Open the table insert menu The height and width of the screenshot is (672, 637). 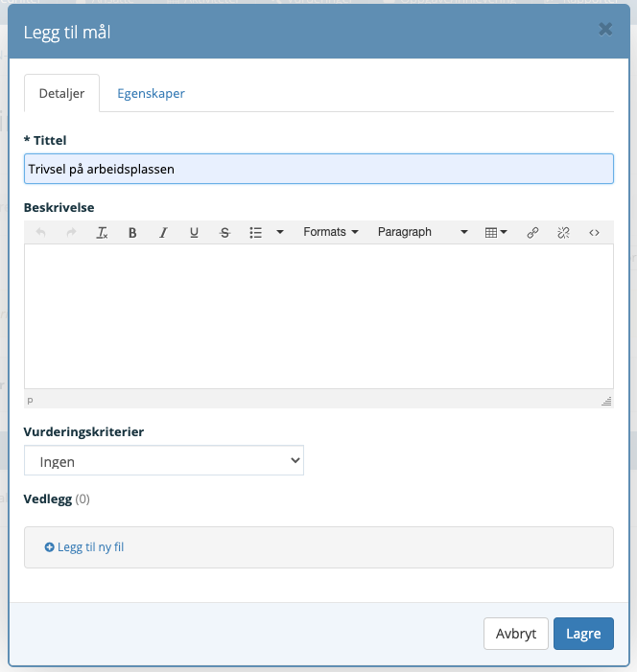click(x=496, y=233)
